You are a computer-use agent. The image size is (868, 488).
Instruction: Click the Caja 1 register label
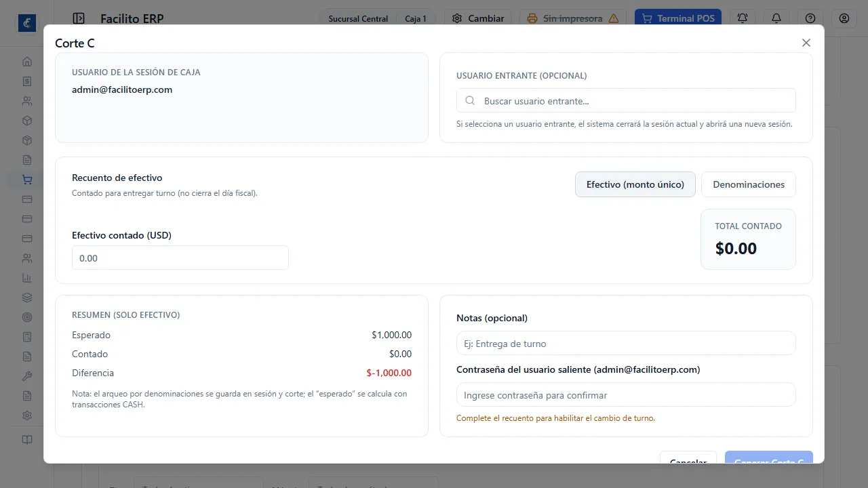pyautogui.click(x=416, y=19)
